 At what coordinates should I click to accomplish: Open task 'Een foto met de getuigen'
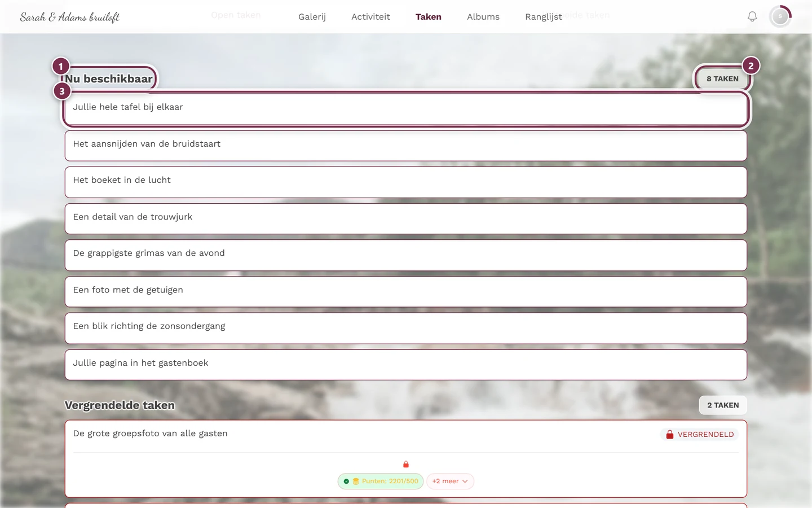(x=406, y=292)
